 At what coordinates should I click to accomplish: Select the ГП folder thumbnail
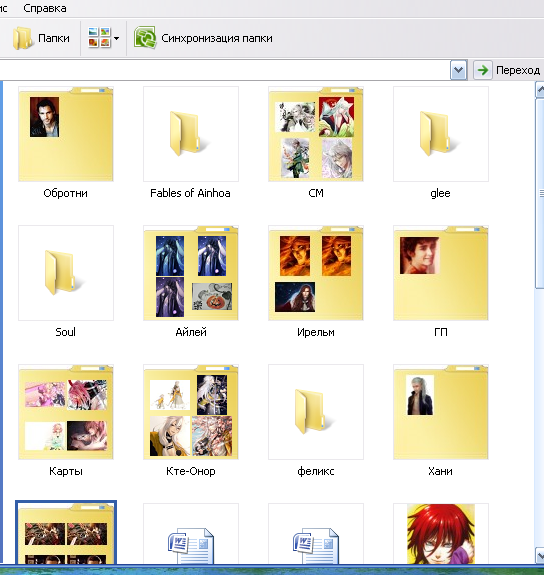441,273
